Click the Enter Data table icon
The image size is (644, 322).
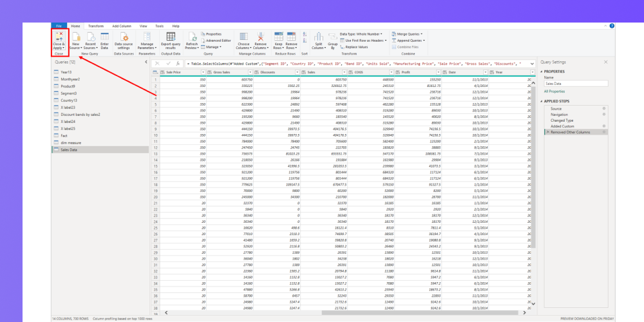(x=104, y=36)
